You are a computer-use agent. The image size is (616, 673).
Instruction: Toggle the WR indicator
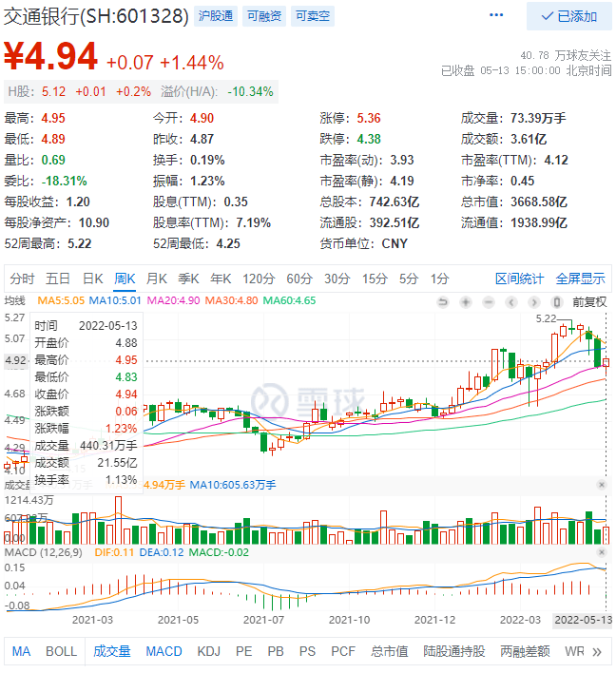tap(574, 651)
